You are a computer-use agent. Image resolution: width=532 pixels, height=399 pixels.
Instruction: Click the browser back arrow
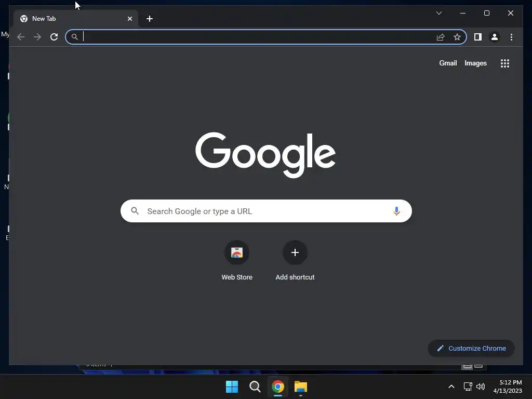21,37
